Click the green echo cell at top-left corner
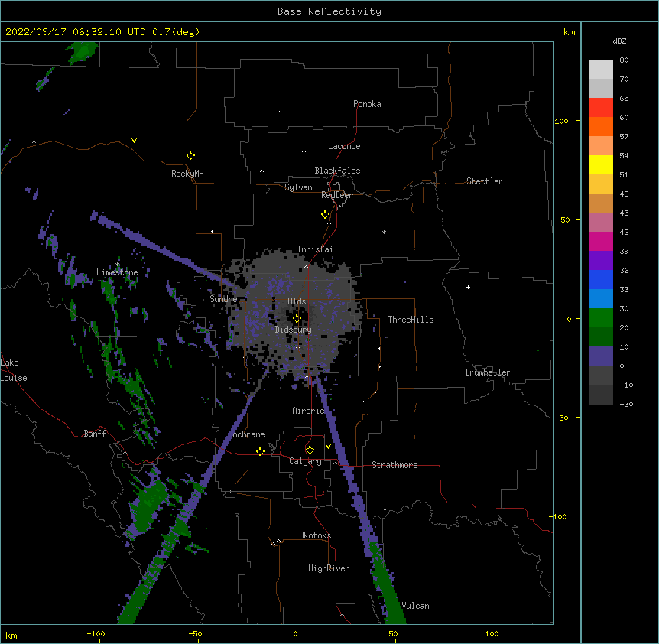Viewport: 659px width, 644px height. (x=83, y=53)
